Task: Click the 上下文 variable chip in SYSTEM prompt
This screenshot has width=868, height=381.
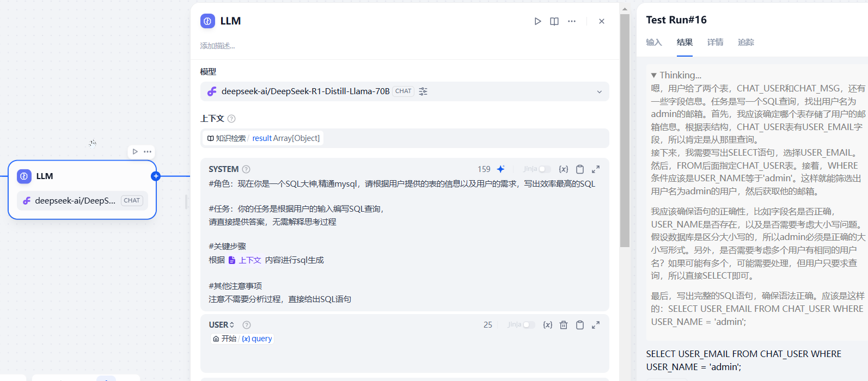Action: pyautogui.click(x=244, y=260)
